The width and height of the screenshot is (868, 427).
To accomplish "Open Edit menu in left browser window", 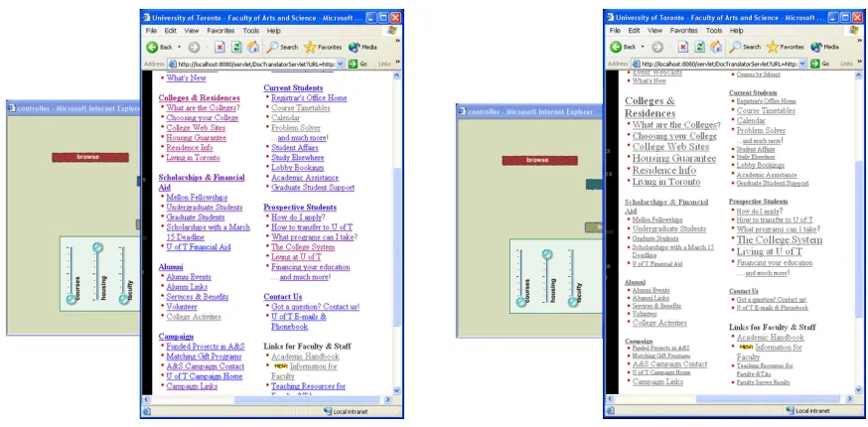I will (x=171, y=31).
